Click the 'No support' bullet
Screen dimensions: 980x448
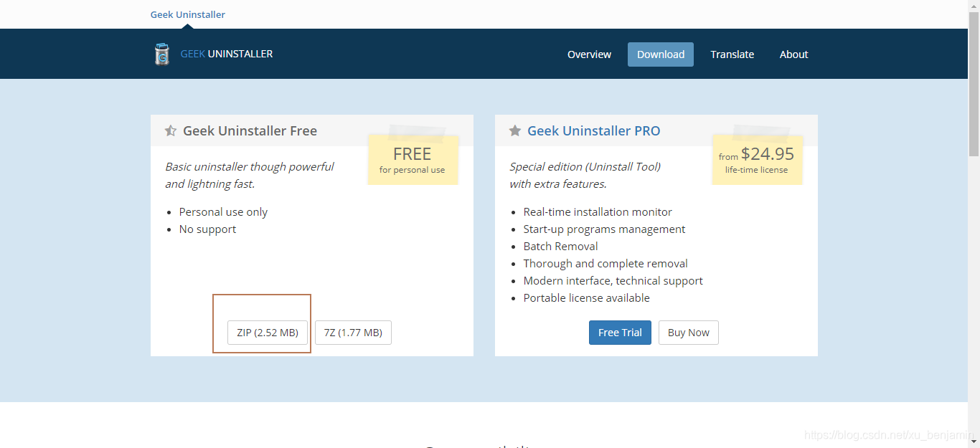point(207,229)
